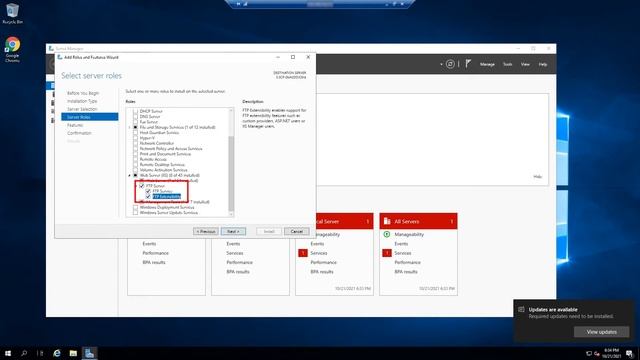This screenshot has height=360, width=640.
Task: Open File Explorer from the taskbar
Action: pos(73,353)
